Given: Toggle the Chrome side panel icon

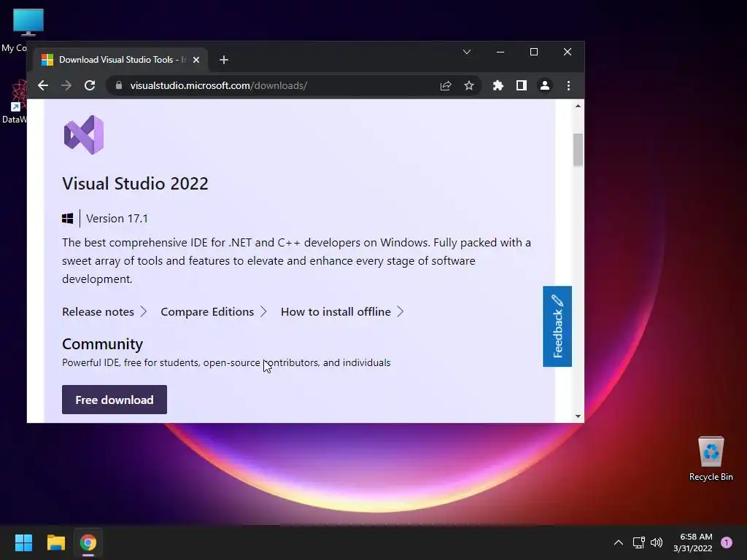Looking at the screenshot, I should point(521,85).
